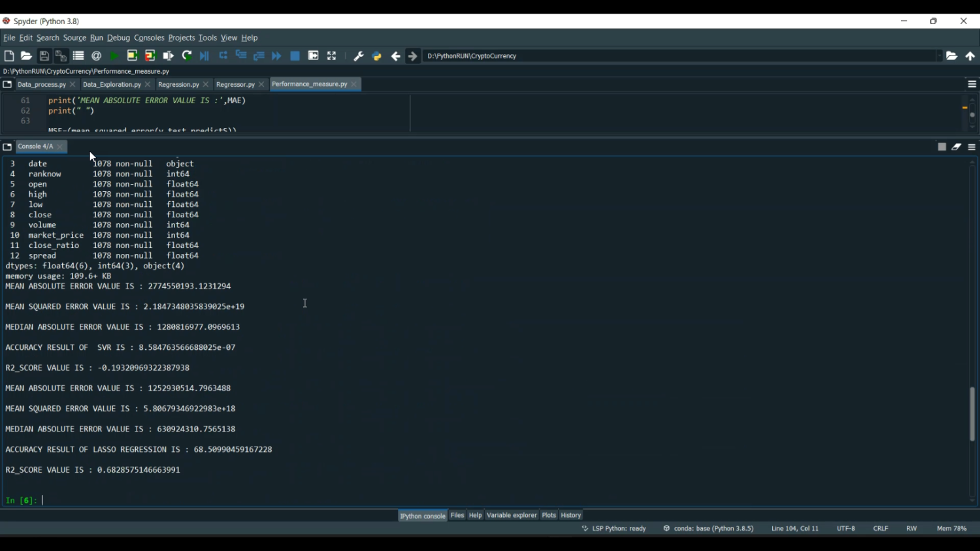Go to parent directory up arrow
This screenshot has height=551, width=980.
pos(970,56)
